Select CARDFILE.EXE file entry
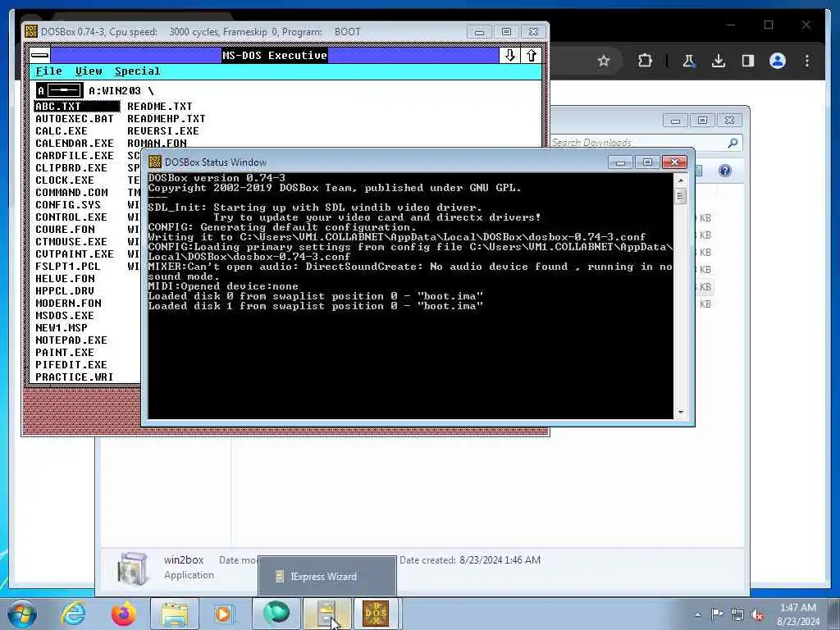Screen dimensions: 840x630 pos(75,155)
